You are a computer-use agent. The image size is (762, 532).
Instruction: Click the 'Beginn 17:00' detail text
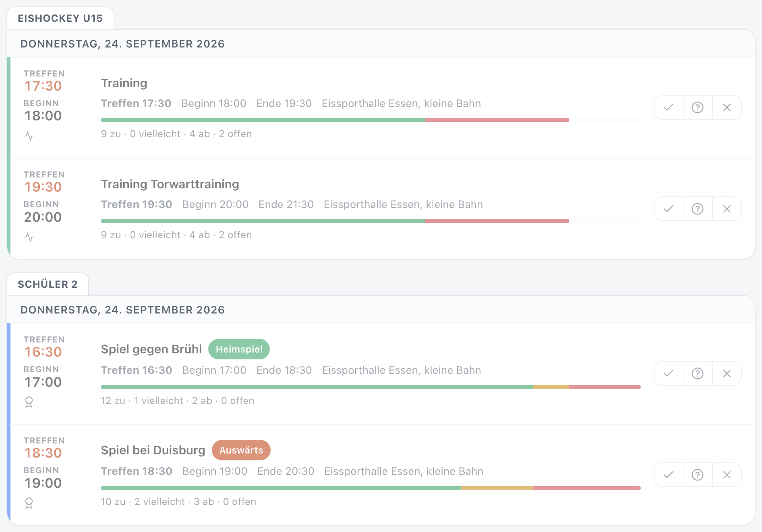214,370
